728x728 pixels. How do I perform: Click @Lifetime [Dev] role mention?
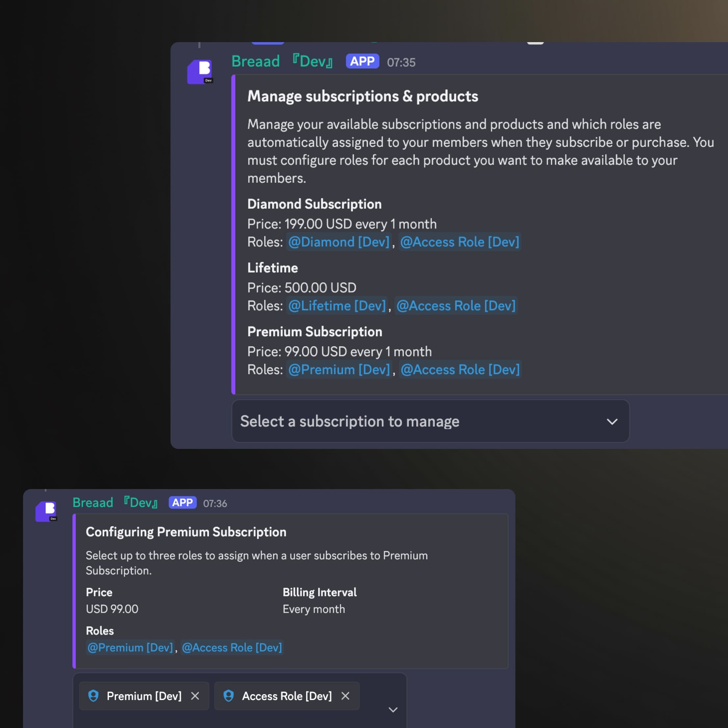click(337, 306)
